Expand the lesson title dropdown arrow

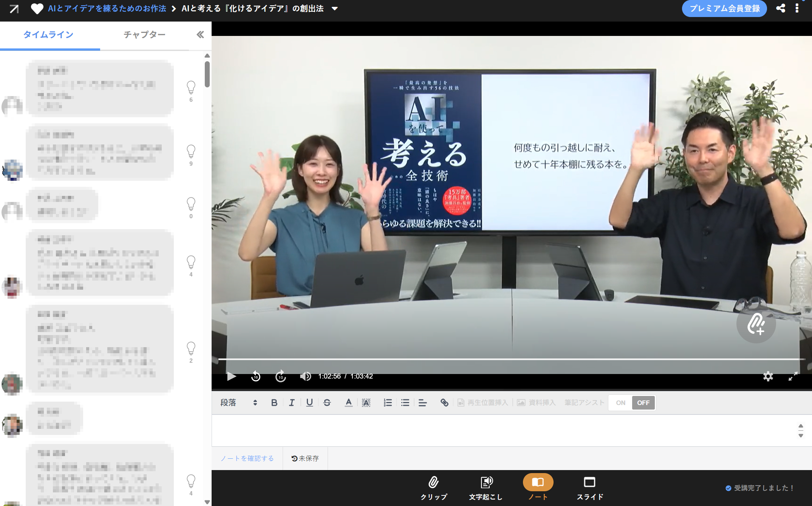click(334, 9)
